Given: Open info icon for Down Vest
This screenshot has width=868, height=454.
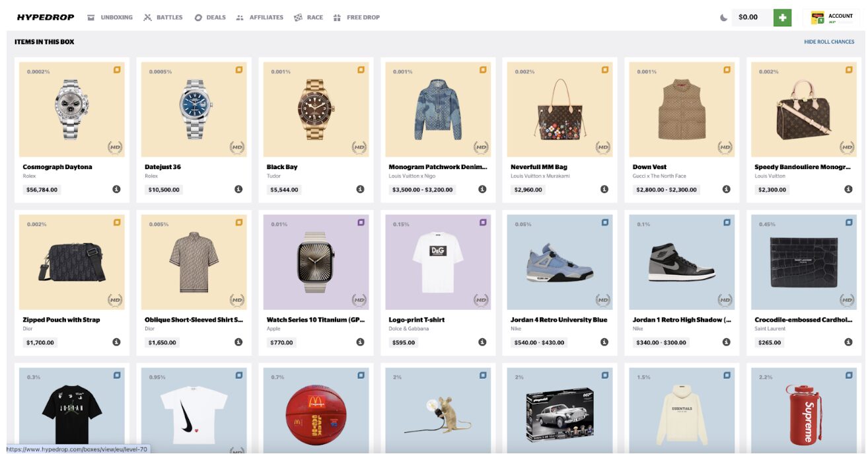Looking at the screenshot, I should [x=727, y=189].
